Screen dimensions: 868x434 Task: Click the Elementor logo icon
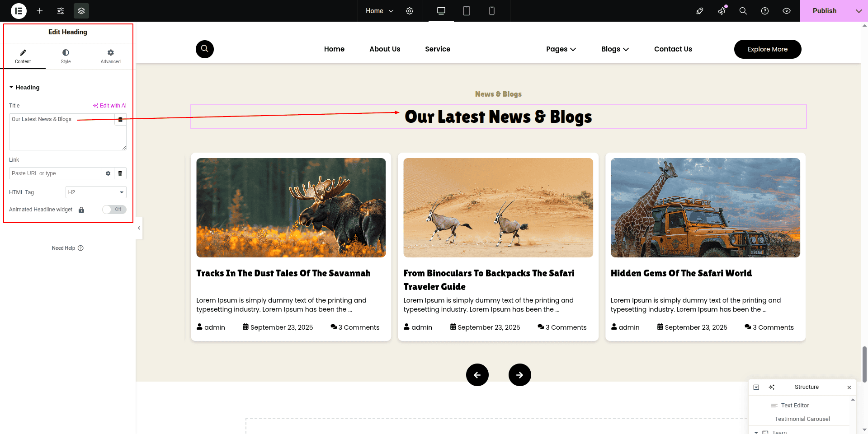tap(19, 11)
